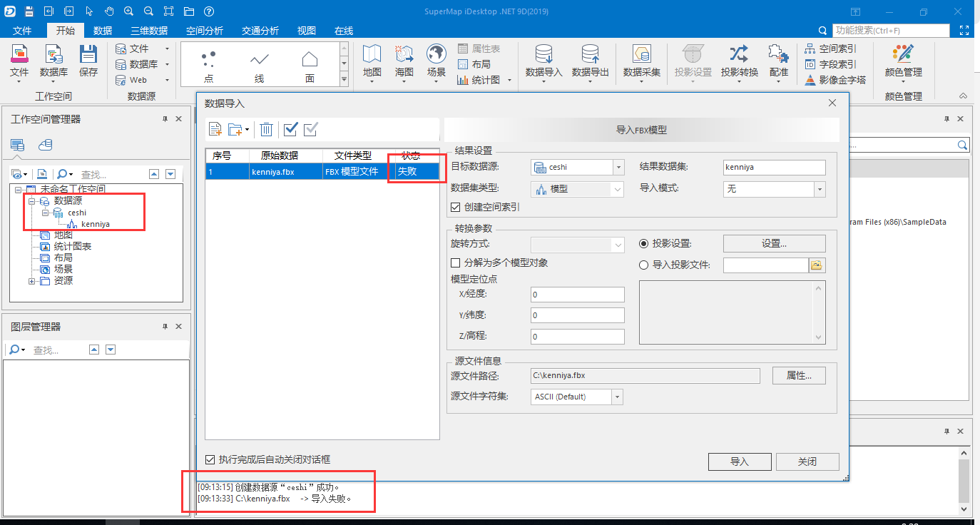980x525 pixels.
Task: Select the 导入投影文件 radio button
Action: click(x=644, y=265)
